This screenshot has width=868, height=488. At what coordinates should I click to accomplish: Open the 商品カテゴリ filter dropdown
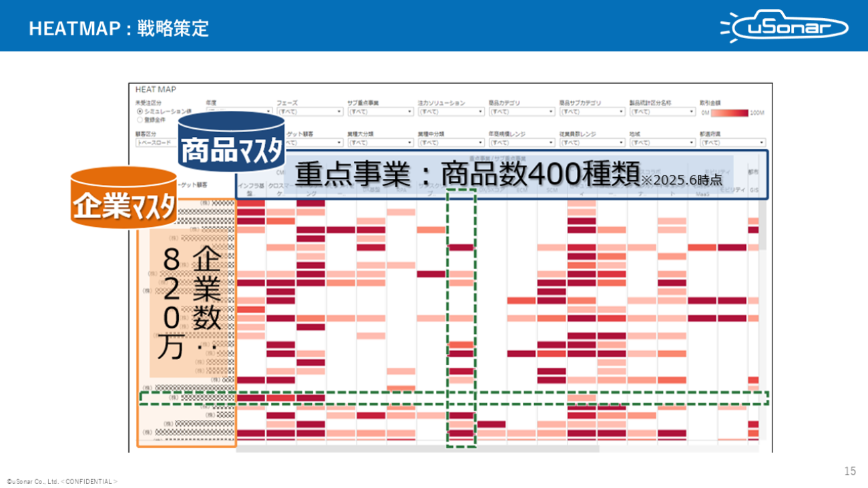[521, 112]
